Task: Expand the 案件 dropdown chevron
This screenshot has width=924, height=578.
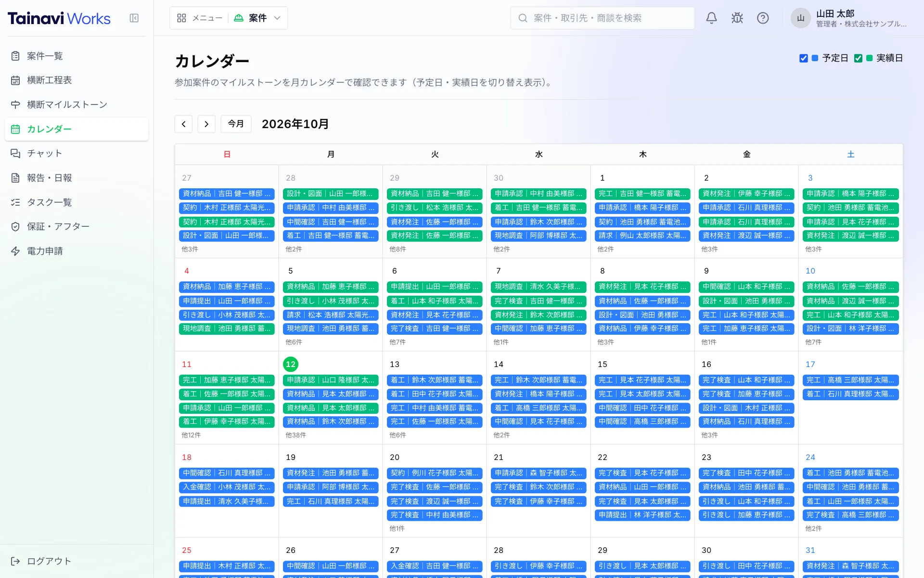Action: (x=277, y=18)
